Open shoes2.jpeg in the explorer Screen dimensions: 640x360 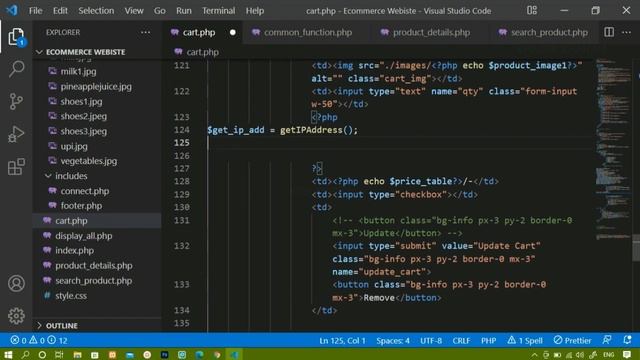point(84,116)
